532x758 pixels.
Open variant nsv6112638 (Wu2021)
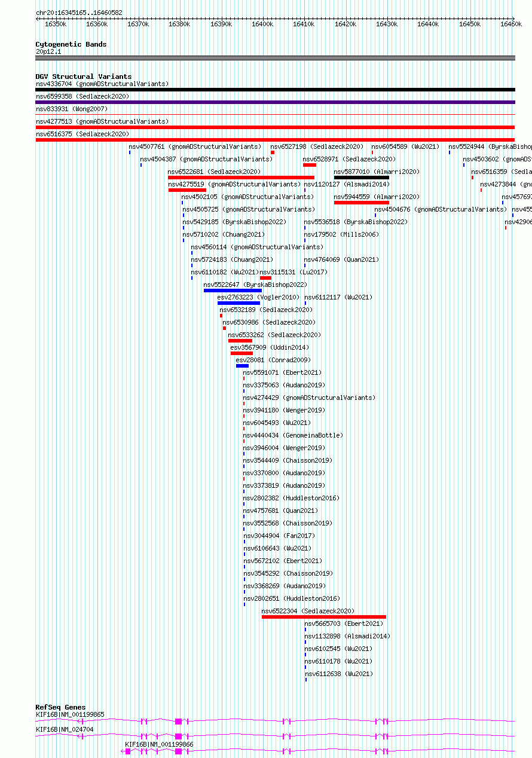(x=338, y=674)
